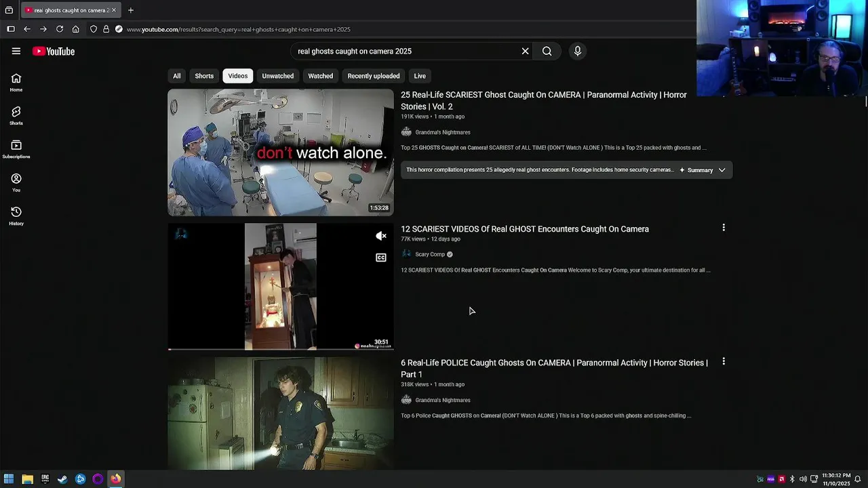The width and height of the screenshot is (868, 488).
Task: Open Steam from the taskbar
Action: click(62, 479)
